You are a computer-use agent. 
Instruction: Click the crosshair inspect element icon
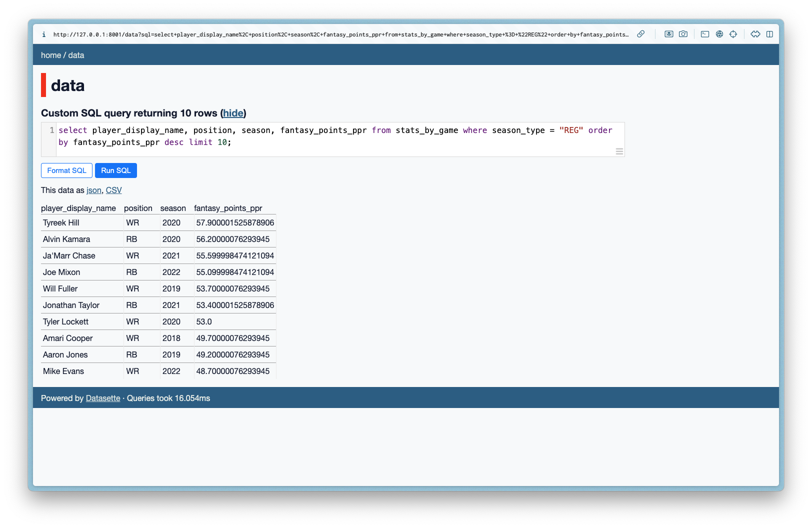coord(733,34)
